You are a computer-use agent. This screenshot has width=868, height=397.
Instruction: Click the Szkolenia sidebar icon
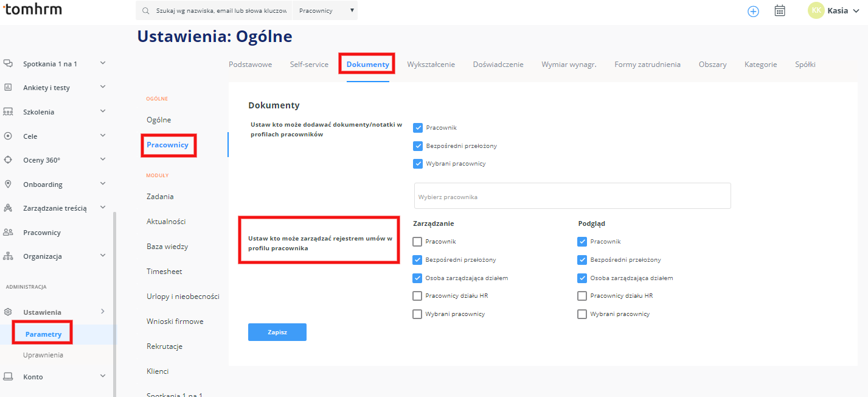pyautogui.click(x=9, y=112)
